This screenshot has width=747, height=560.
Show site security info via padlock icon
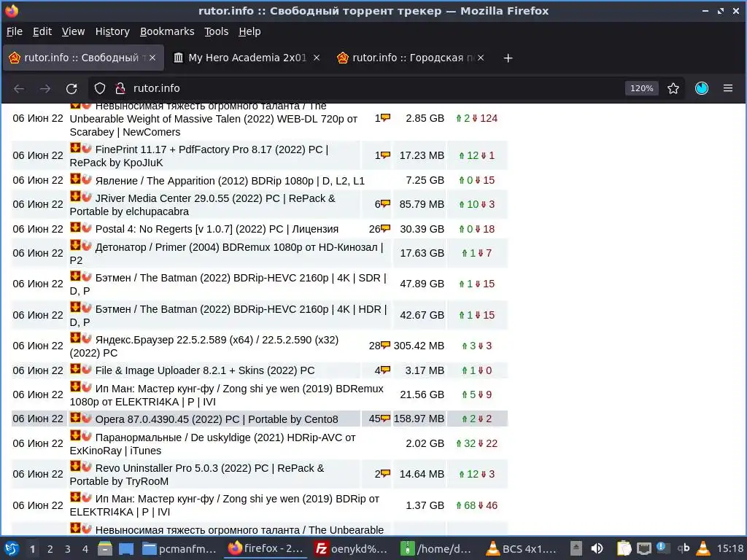pyautogui.click(x=120, y=88)
